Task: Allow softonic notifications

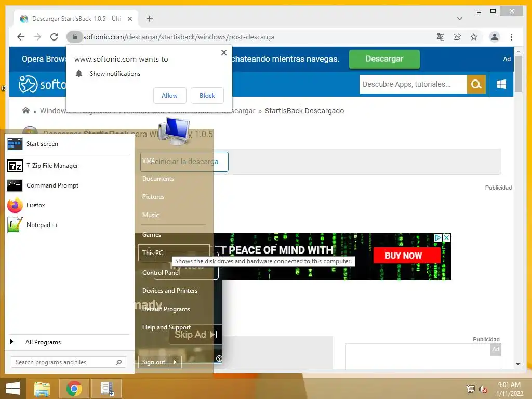Action: (170, 96)
